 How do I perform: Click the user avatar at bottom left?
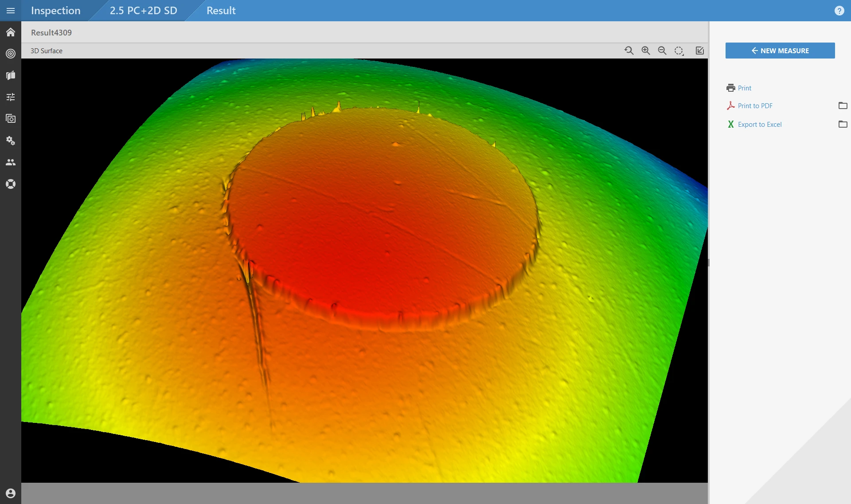point(11,493)
